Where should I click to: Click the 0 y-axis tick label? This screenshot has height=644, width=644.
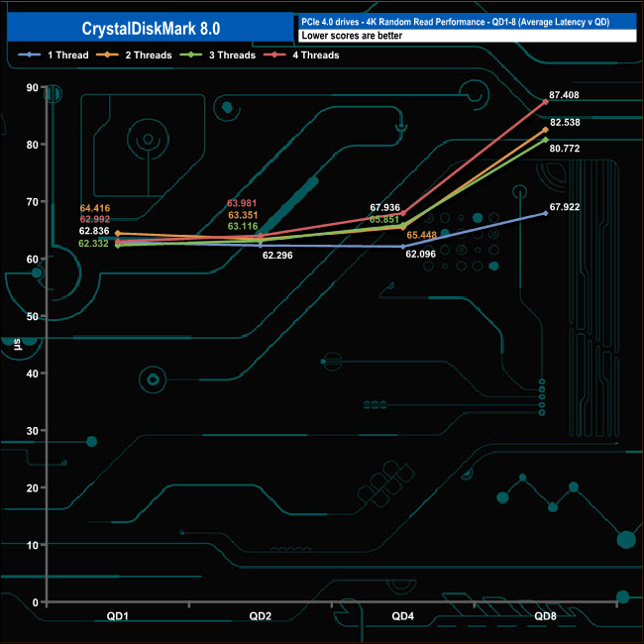tap(36, 602)
